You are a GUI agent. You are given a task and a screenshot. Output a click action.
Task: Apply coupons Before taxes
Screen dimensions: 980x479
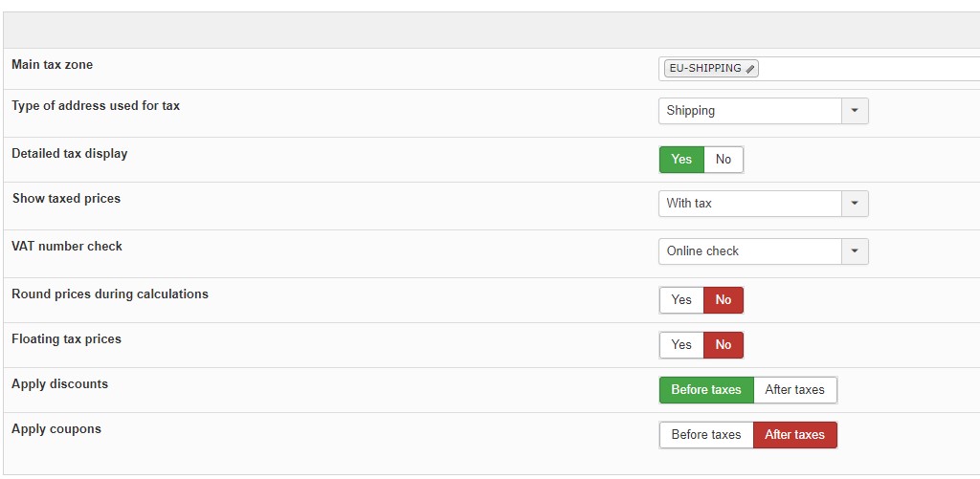click(706, 435)
